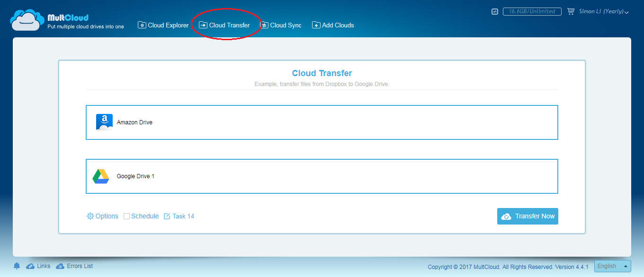Screen dimensions: 644x277
Task: Select the Amazon Drive source field
Action: pyautogui.click(x=322, y=122)
